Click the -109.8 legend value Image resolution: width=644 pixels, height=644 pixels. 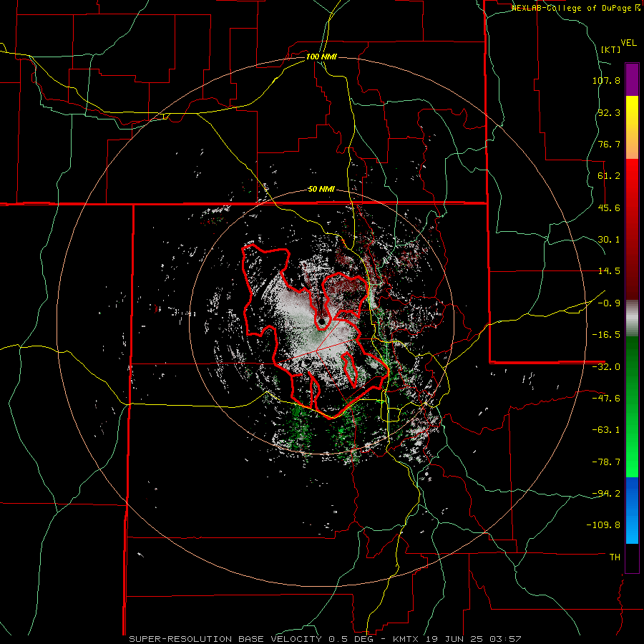603,525
